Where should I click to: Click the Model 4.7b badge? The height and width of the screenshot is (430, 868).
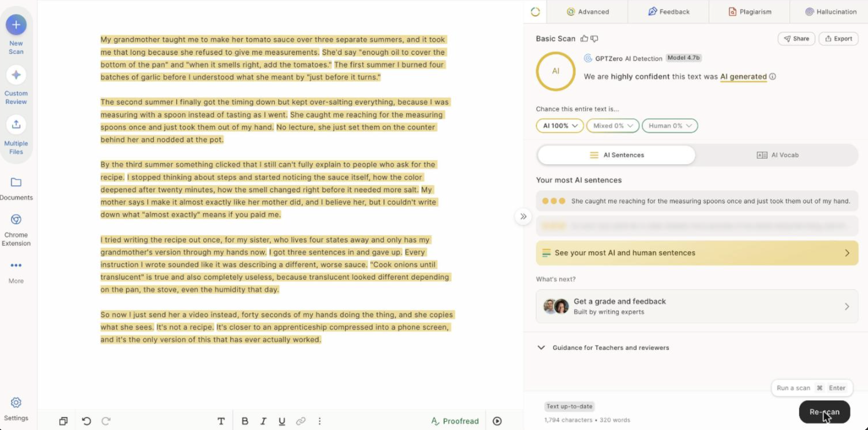click(x=683, y=58)
